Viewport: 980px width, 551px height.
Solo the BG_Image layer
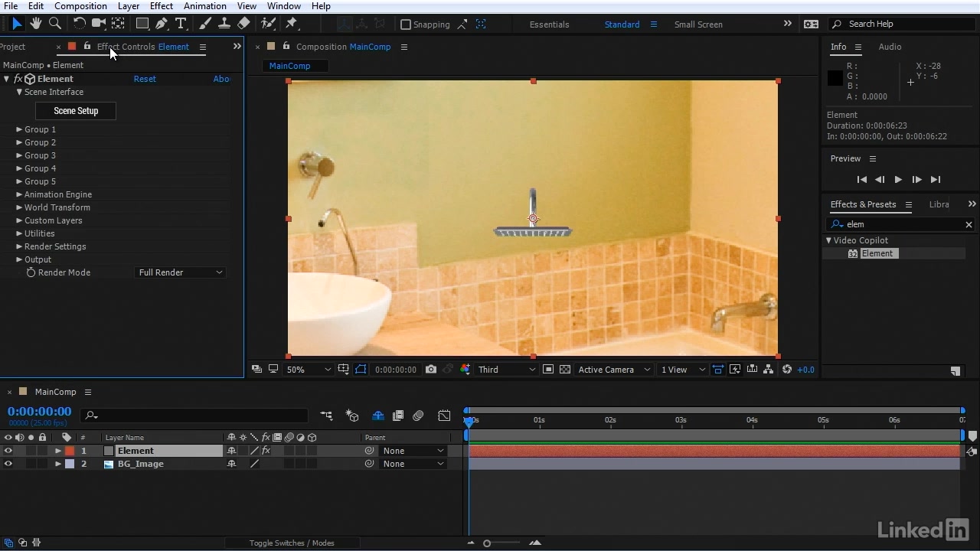31,464
